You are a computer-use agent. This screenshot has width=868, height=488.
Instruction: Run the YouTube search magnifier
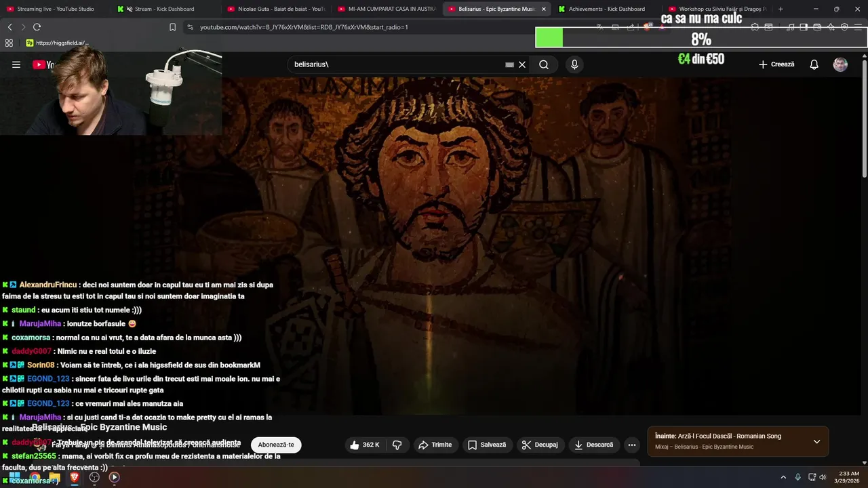(x=544, y=64)
